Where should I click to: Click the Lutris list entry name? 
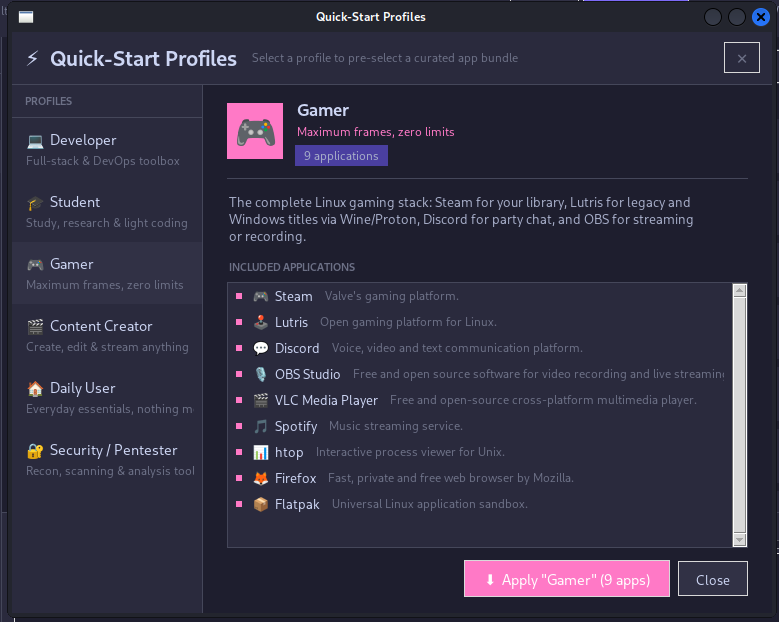coord(292,322)
